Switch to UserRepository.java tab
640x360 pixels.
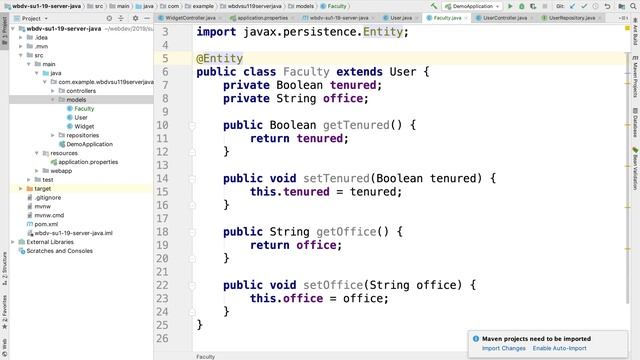click(571, 18)
